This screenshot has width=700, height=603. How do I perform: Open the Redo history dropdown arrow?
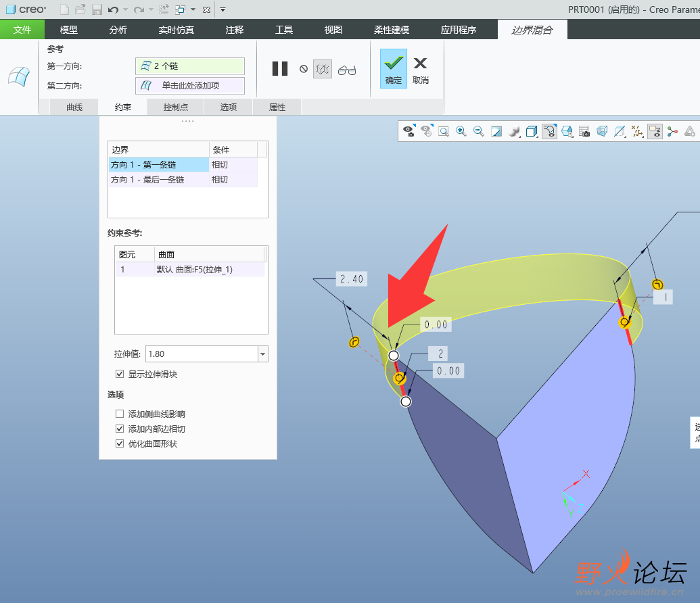151,9
